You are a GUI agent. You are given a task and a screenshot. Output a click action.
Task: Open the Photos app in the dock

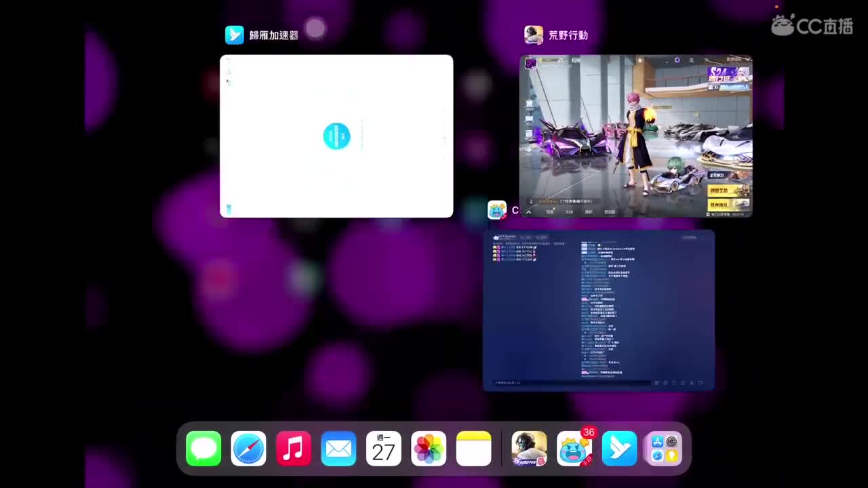(x=429, y=449)
